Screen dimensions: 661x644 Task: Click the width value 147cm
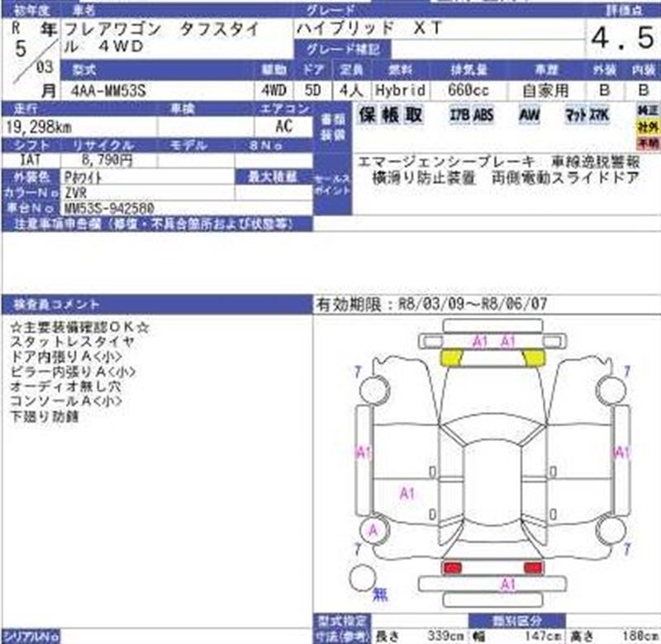pos(544,636)
